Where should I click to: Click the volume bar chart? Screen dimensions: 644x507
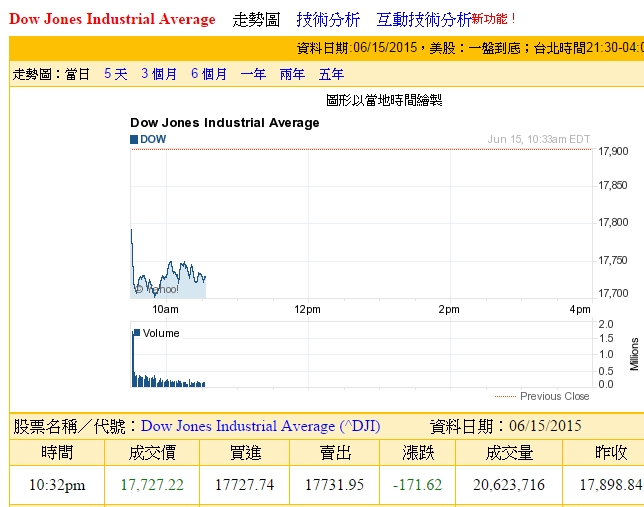coord(361,355)
